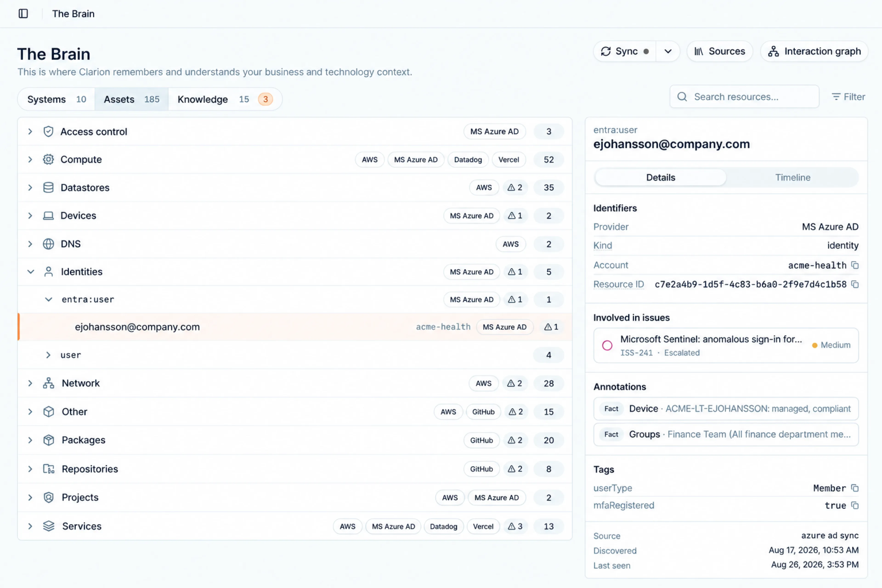Screen dimensions: 882x588
Task: Click the GitHub tag on Other row
Action: (x=483, y=412)
